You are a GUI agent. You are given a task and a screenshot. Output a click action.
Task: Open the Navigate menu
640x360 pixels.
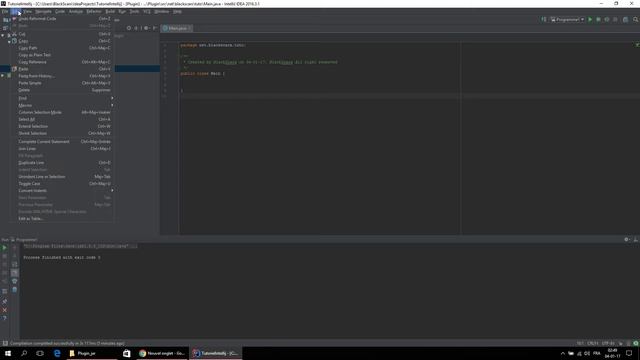[43, 11]
